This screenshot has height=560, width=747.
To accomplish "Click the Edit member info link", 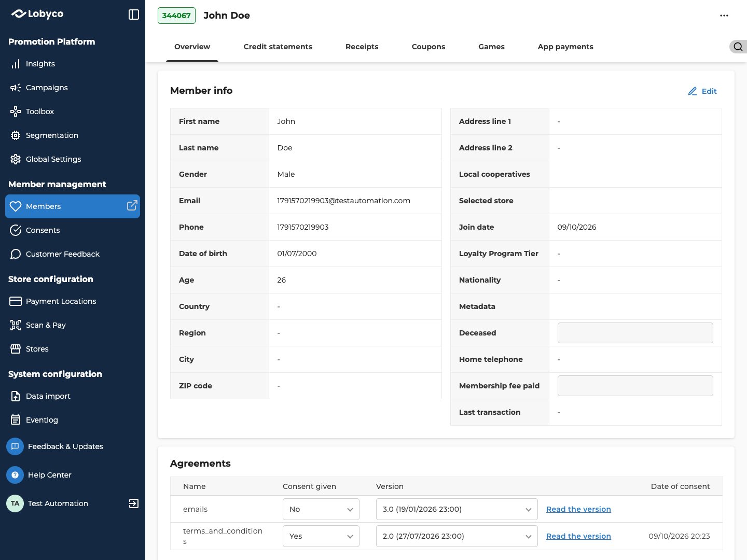I will point(702,91).
